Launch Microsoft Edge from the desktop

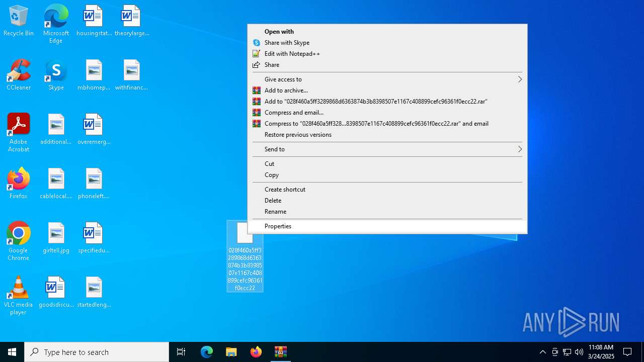(56, 24)
